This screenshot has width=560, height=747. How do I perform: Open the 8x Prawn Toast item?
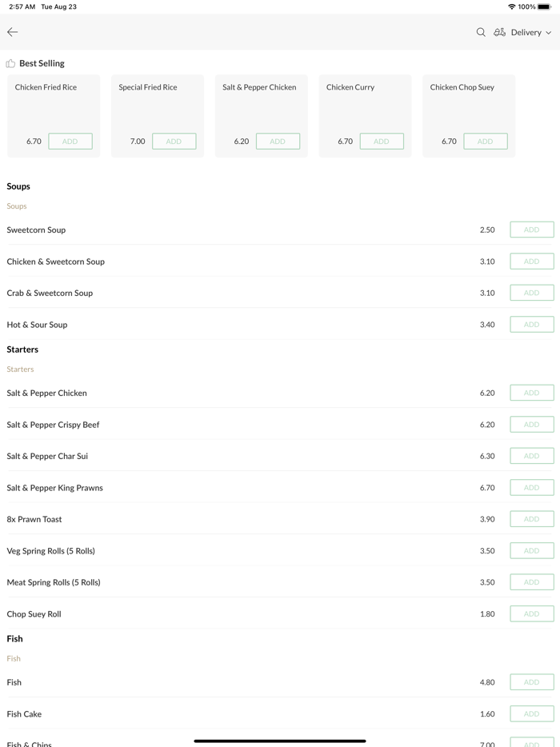(34, 519)
